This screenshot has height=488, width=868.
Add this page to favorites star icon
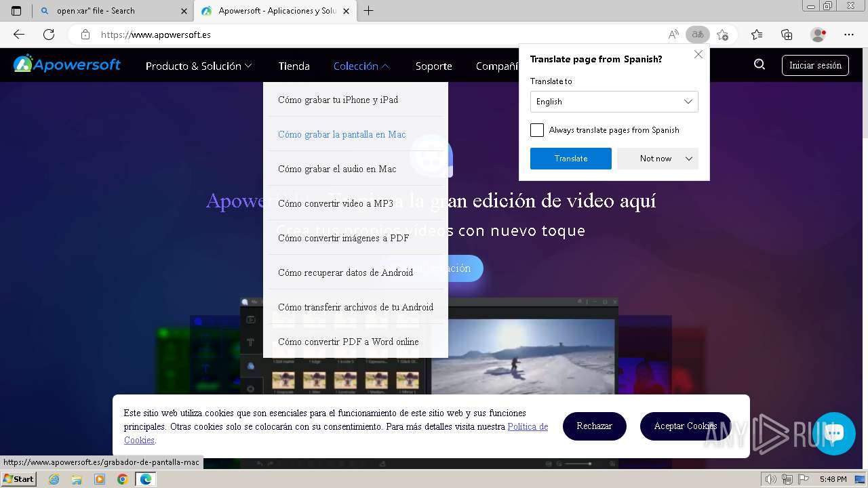click(723, 35)
